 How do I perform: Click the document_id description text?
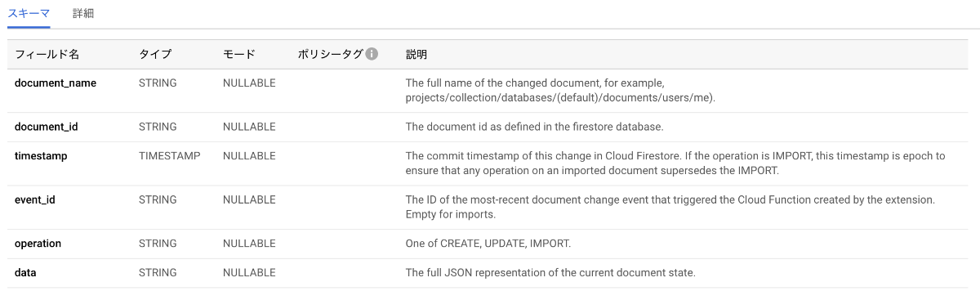pos(535,127)
